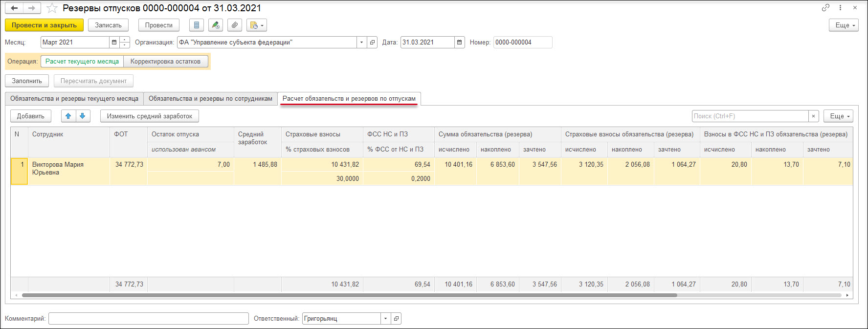Screen dimensions: 868x329
Task: Select страховые взносы cell 10 431,82 in row
Action: click(x=322, y=165)
